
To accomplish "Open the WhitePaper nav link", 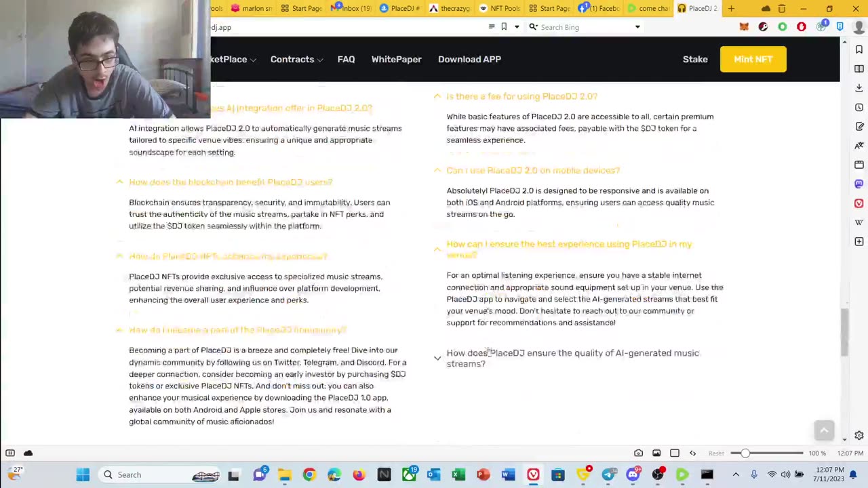I will 396,59.
